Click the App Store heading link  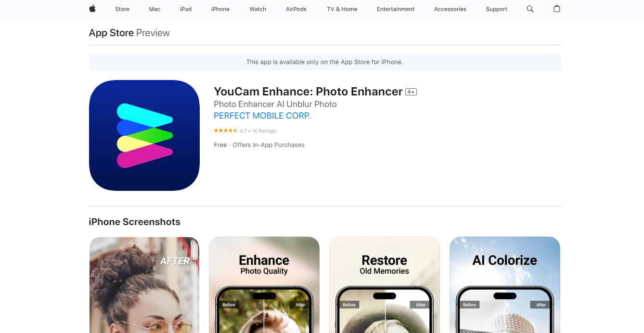[111, 33]
